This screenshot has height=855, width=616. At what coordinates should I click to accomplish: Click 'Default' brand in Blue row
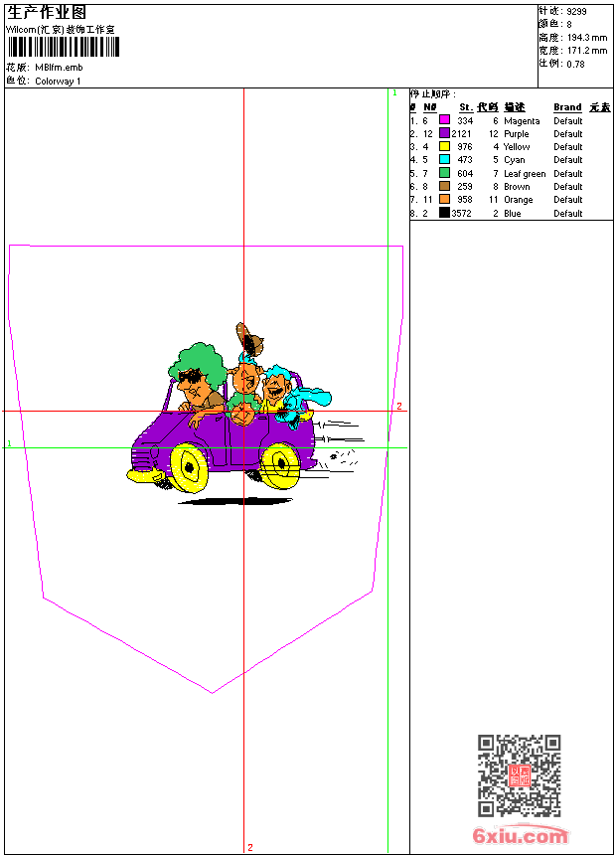(568, 213)
